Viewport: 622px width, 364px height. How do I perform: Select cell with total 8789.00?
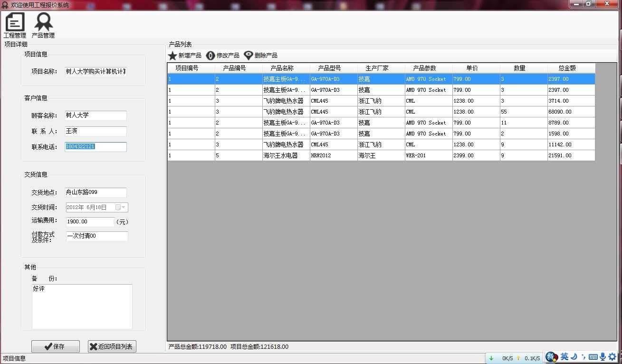571,123
